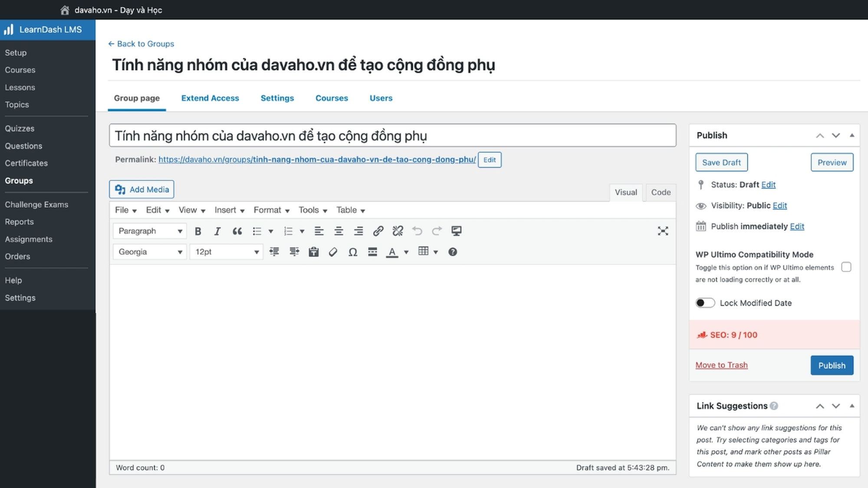Open Quizzes in the LearnDash sidebar
The image size is (868, 488).
click(x=20, y=128)
